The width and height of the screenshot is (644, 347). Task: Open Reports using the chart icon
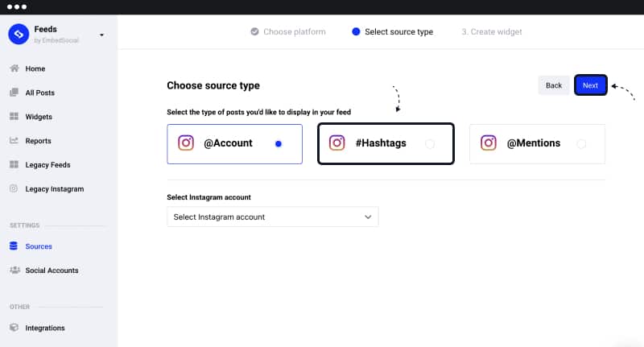click(14, 140)
